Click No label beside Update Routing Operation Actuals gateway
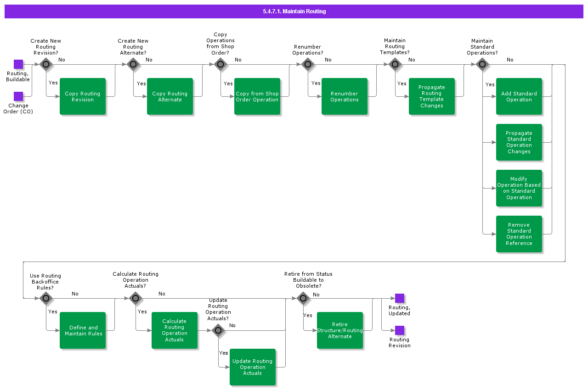Screen dimensions: 588x390 point(232,325)
